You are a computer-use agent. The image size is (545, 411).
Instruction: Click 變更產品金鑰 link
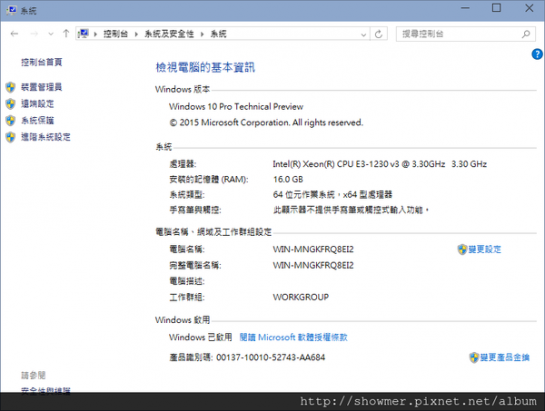(505, 357)
